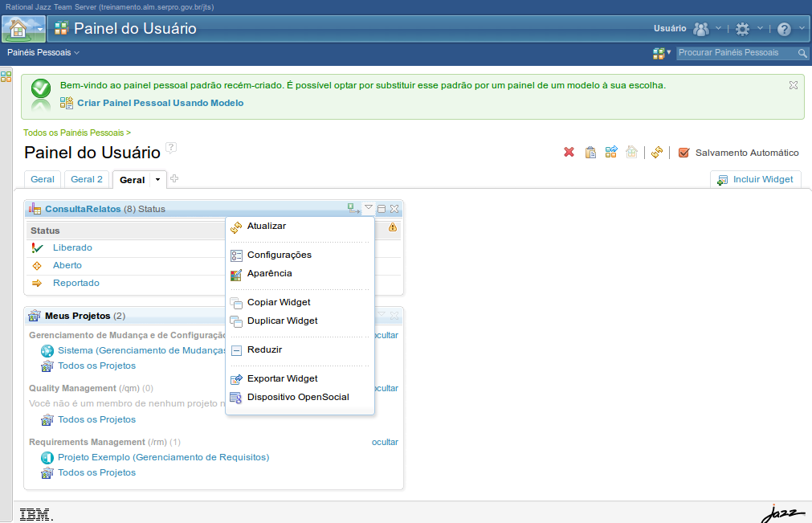The image size is (812, 523).
Task: Click the export dashboard icon in the toolbar
Action: coord(611,152)
